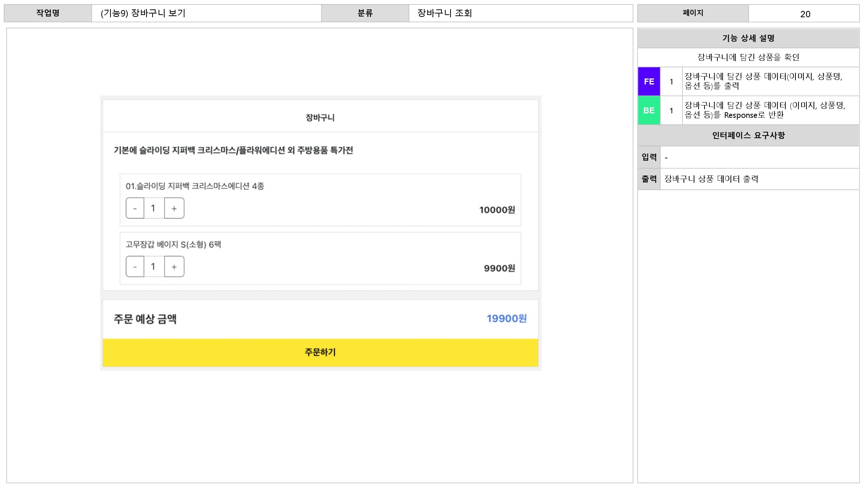
Task: Click the product group title 기본에 슬라이딩 지퍼백
Action: pos(233,151)
